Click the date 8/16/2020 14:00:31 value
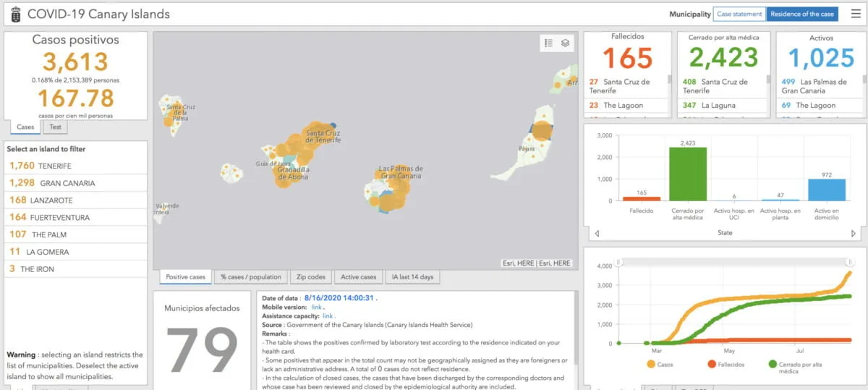 tap(339, 297)
